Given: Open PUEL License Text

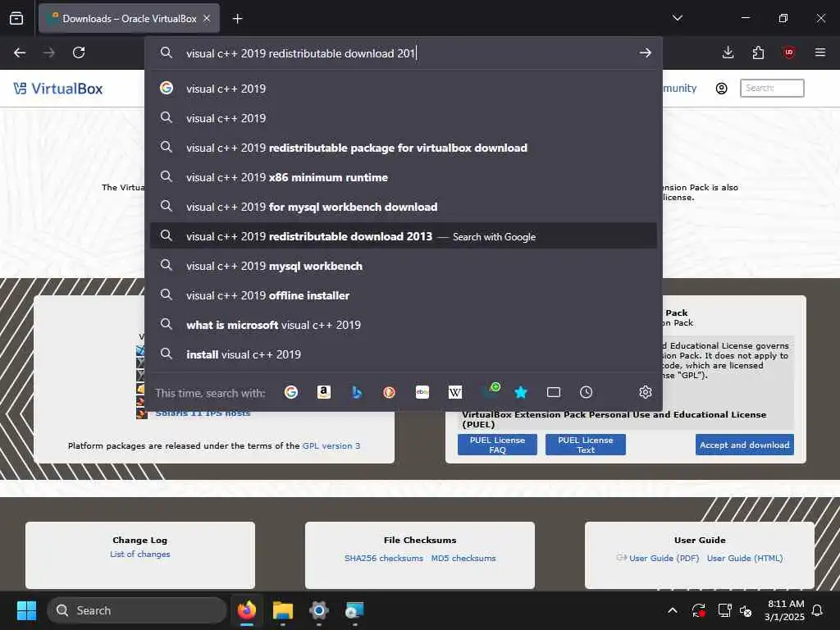Looking at the screenshot, I should coord(586,445).
